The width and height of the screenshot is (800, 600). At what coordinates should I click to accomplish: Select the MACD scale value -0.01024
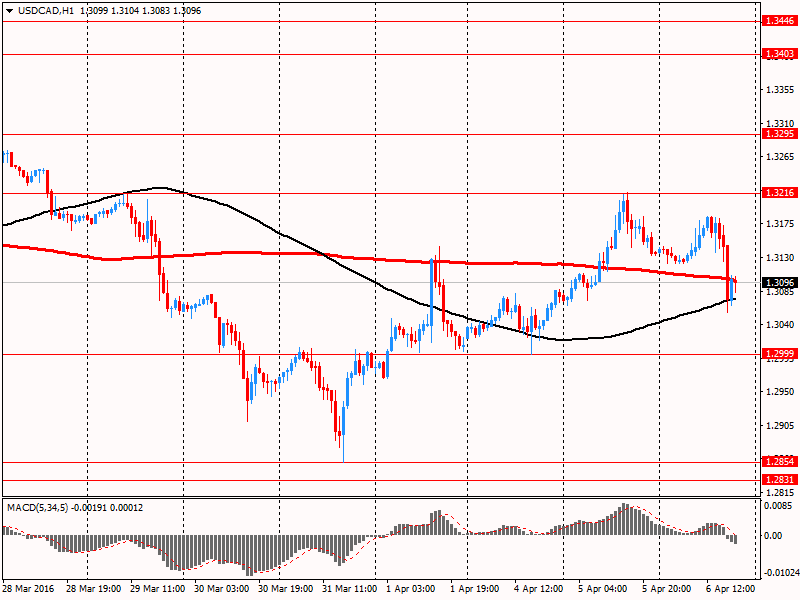click(781, 573)
